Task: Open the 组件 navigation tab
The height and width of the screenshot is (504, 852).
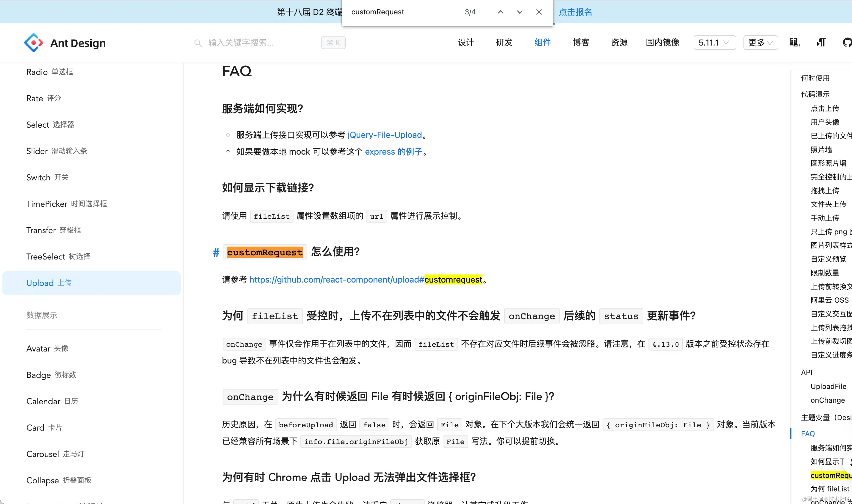Action: [542, 43]
